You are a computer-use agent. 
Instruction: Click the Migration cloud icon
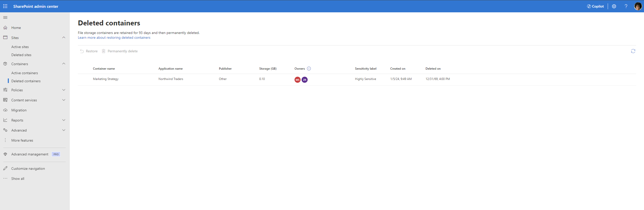[5, 110]
